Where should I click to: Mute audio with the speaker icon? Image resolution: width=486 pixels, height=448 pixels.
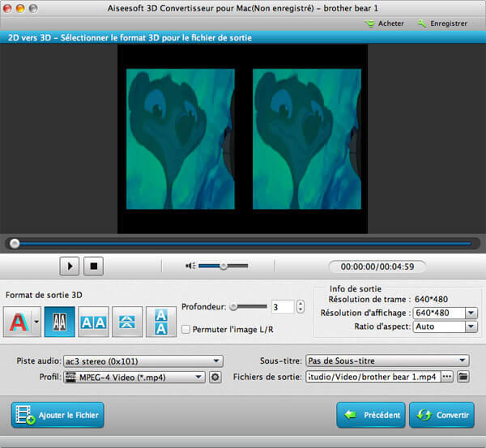click(190, 266)
